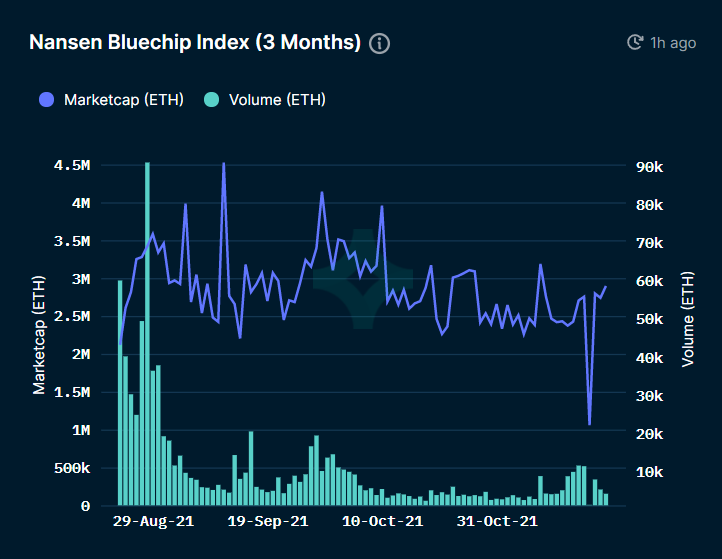722x559 pixels.
Task: Click the '40k' right axis label
Action: coord(649,358)
